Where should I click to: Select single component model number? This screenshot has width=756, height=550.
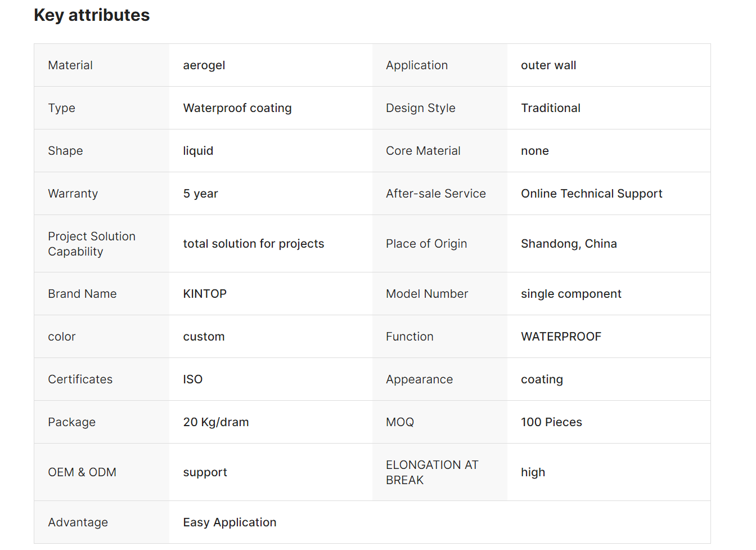click(570, 294)
